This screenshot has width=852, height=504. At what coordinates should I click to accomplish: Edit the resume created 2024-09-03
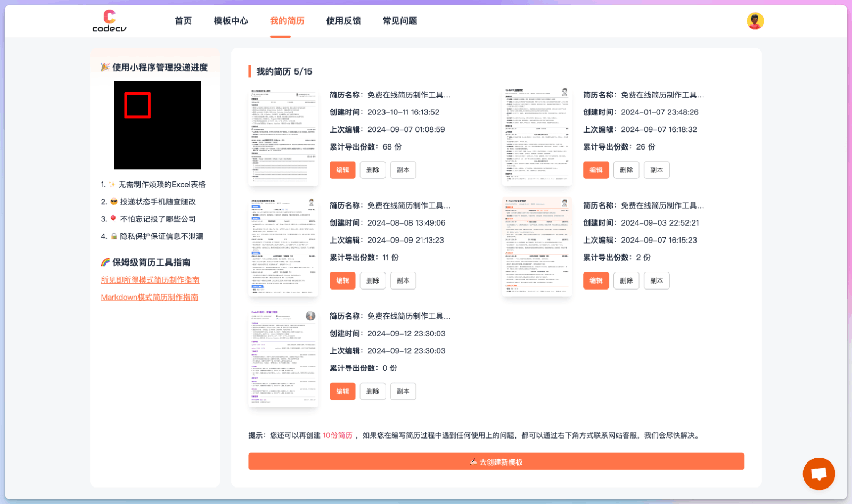[596, 280]
